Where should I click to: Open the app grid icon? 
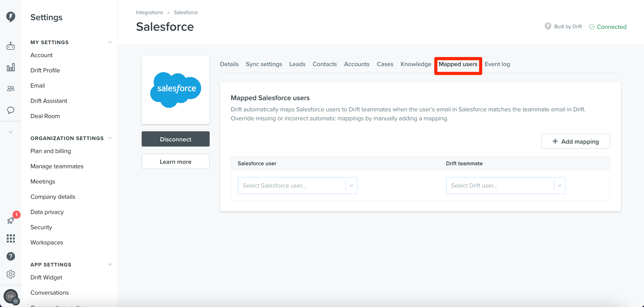[x=11, y=238]
